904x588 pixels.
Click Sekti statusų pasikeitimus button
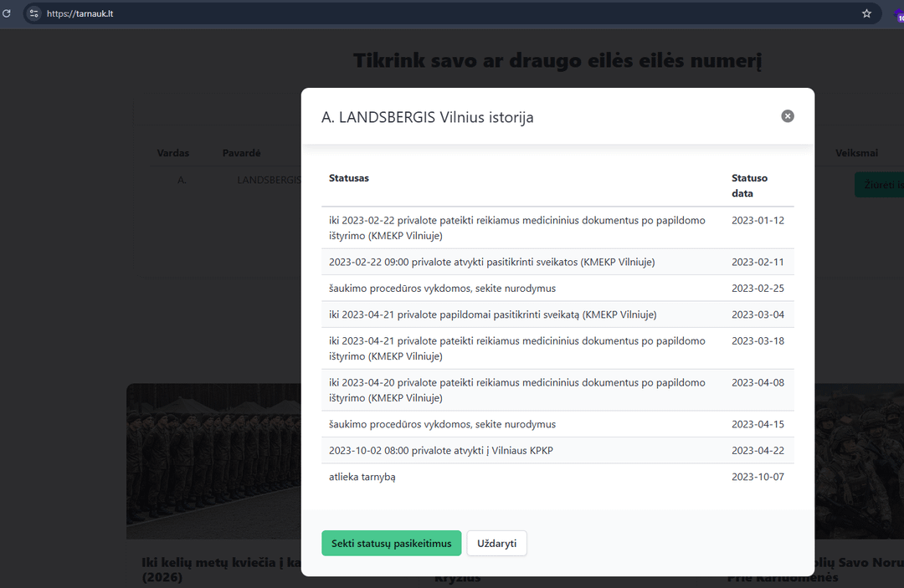[x=391, y=543]
